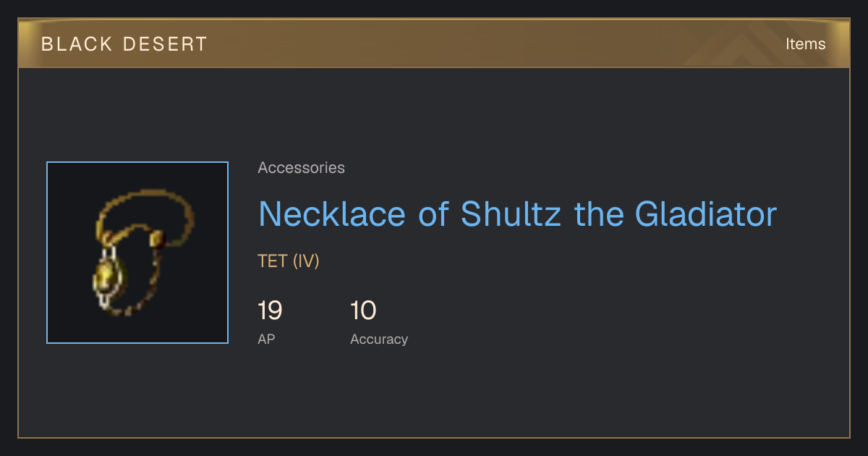Click the IV numeral in enhancement label
Screen dimensions: 868x456
click(306, 261)
